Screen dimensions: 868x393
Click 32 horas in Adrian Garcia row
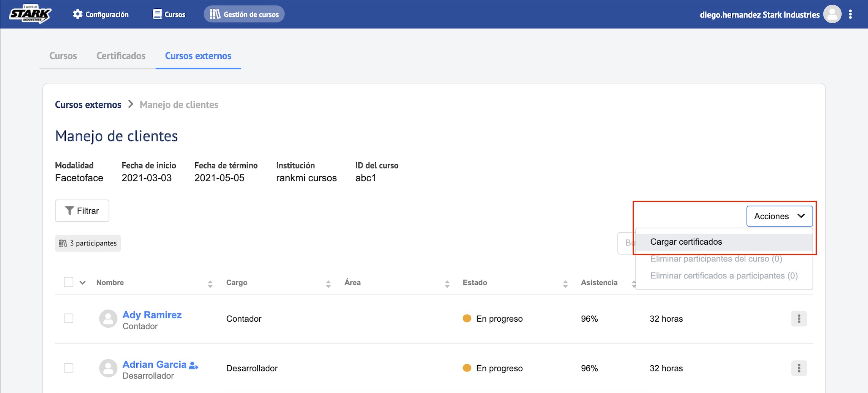tap(666, 368)
